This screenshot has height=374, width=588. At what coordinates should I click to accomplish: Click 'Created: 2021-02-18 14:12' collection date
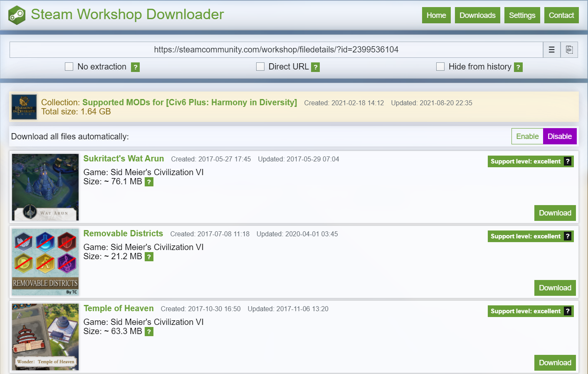(344, 103)
